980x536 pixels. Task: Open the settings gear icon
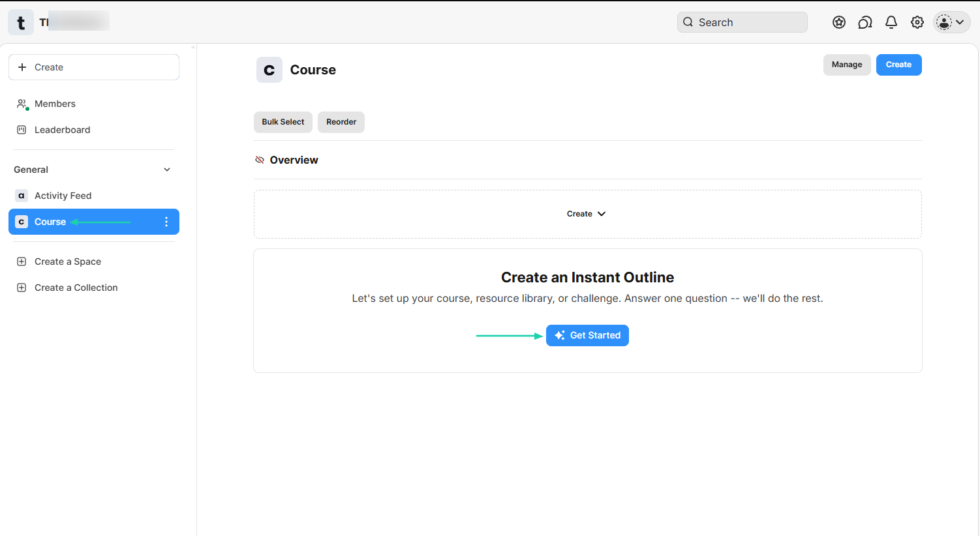coord(917,22)
